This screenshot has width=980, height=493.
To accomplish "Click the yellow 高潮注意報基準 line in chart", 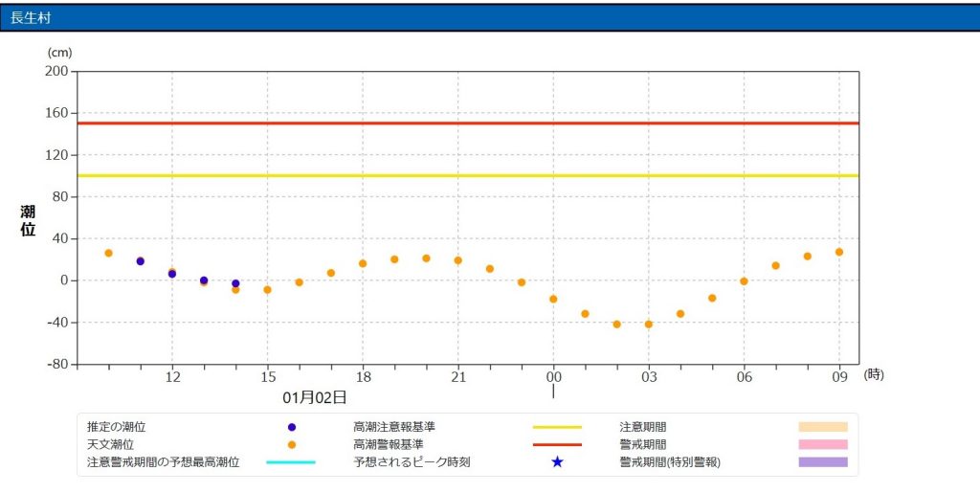I will (x=467, y=175).
